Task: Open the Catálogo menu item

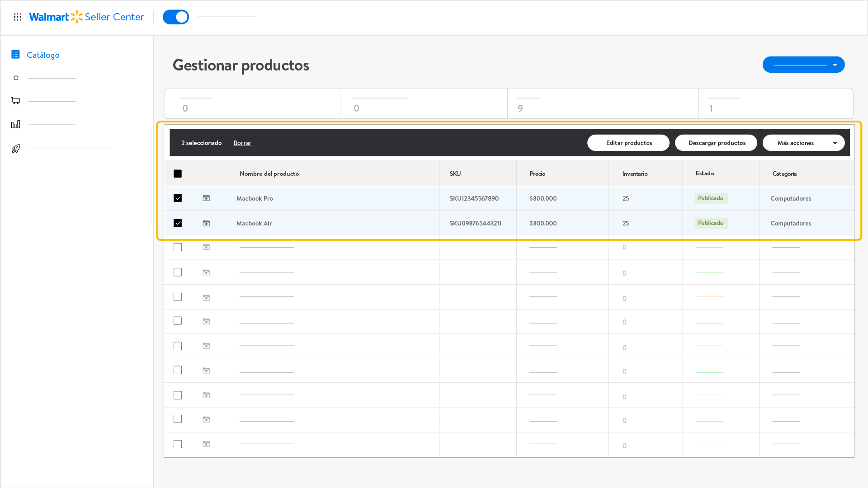Action: click(x=43, y=55)
